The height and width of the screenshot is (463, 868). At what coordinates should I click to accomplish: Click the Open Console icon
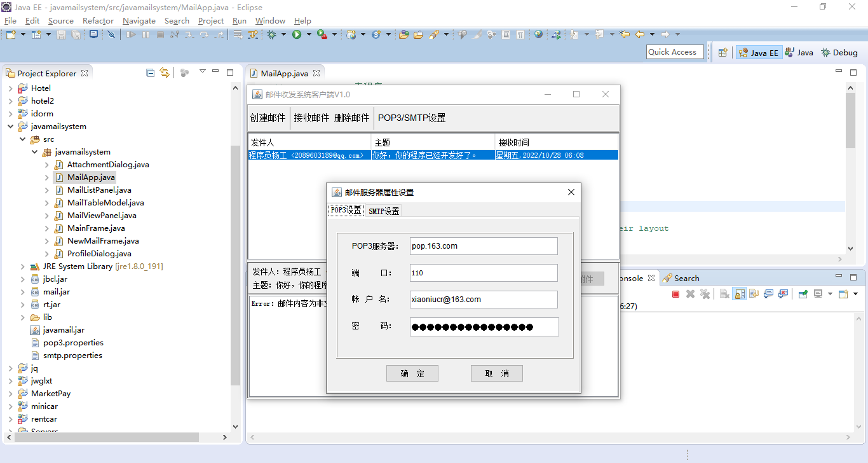click(x=843, y=294)
